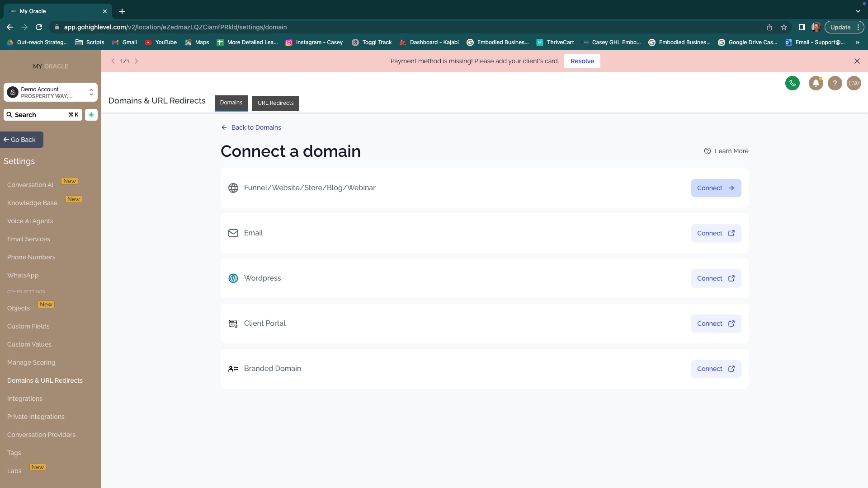This screenshot has height=488, width=868.
Task: Bookmark this page with star icon
Action: [x=784, y=27]
